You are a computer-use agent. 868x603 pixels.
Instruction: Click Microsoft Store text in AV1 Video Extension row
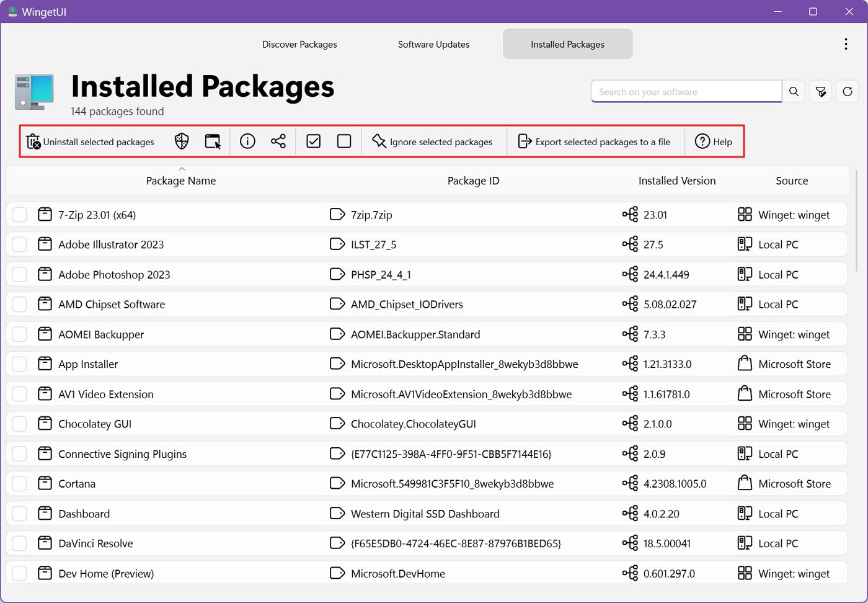(x=794, y=394)
